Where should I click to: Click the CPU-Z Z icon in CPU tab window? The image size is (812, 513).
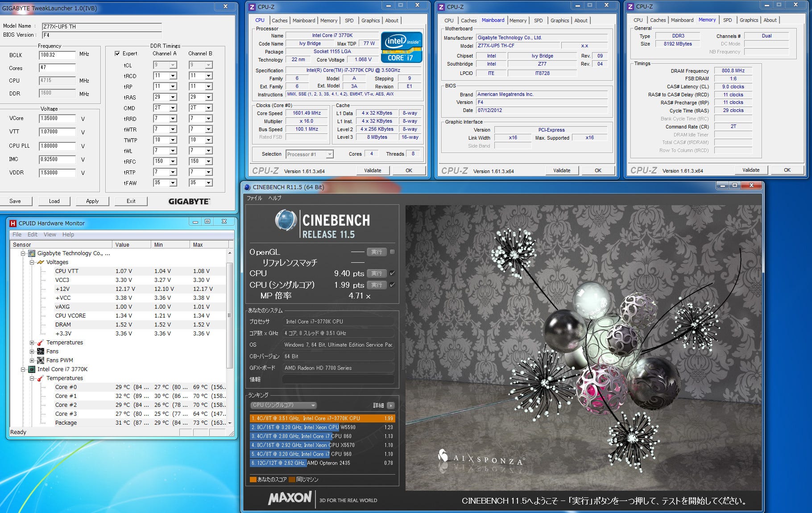(x=252, y=7)
